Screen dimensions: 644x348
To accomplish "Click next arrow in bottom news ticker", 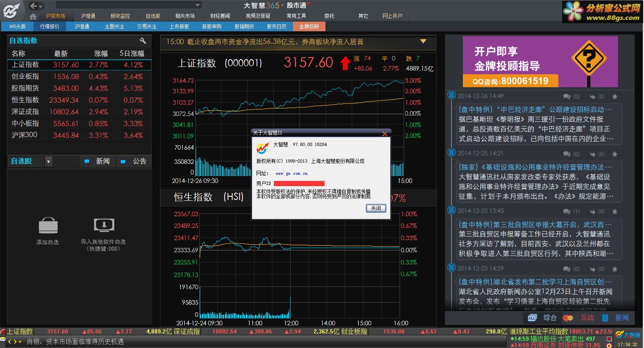I will (15, 342).
